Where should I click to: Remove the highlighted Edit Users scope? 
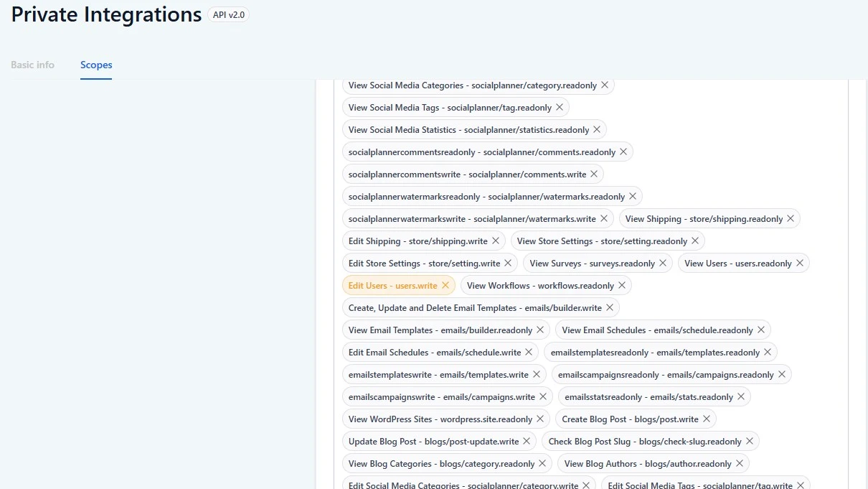[445, 286]
